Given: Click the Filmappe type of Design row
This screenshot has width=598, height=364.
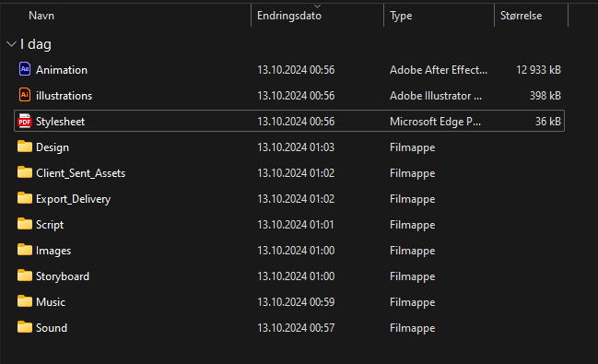Looking at the screenshot, I should point(412,147).
